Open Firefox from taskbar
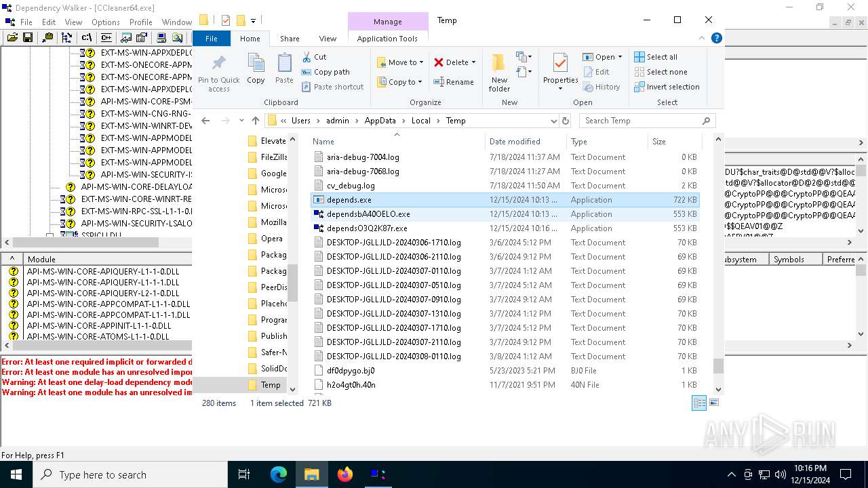The height and width of the screenshot is (488, 868). [x=345, y=474]
